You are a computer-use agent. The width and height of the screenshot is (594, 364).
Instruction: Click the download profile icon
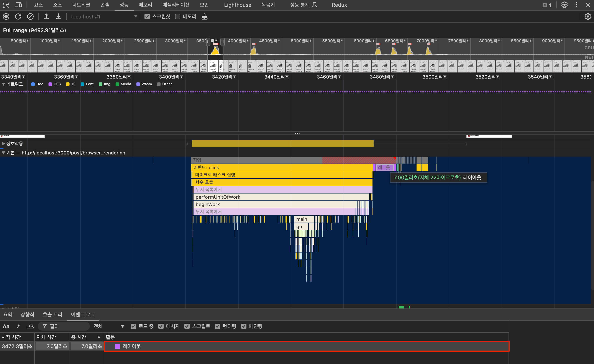[58, 16]
